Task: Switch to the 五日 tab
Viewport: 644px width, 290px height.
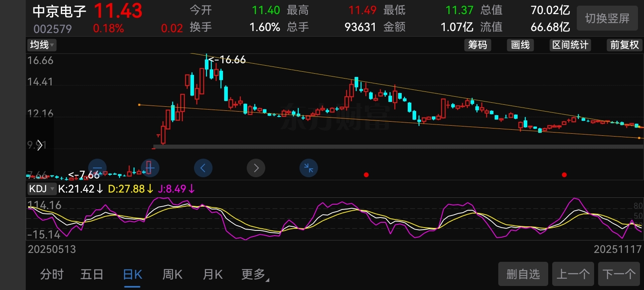Action: [92, 275]
